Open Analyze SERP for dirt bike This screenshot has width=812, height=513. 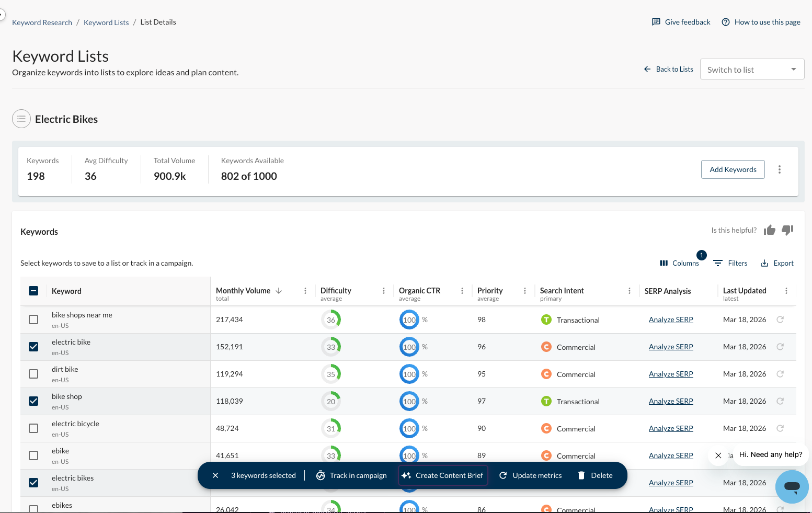click(671, 374)
